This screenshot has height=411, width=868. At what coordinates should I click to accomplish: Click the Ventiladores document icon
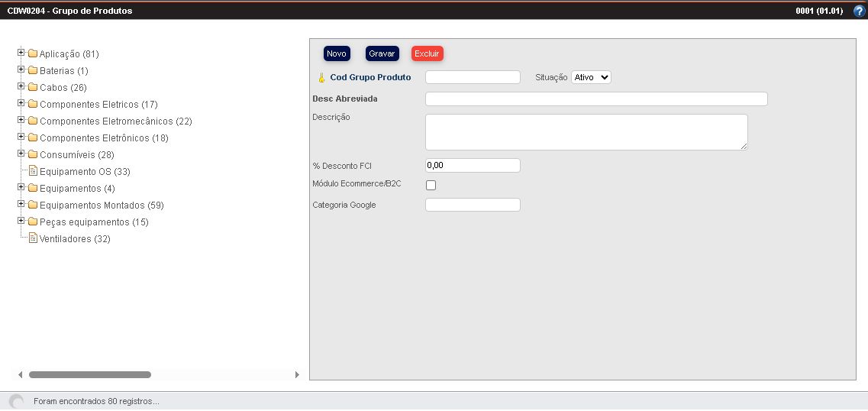pos(33,238)
